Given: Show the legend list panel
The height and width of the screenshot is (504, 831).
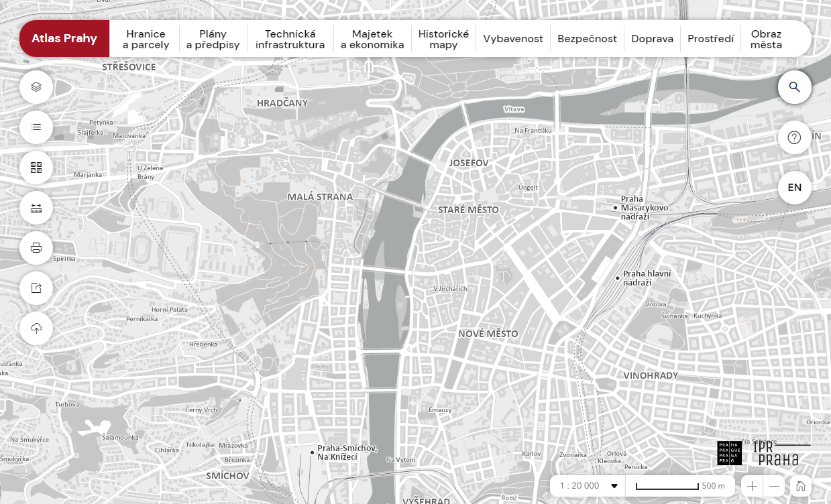Looking at the screenshot, I should [x=36, y=127].
